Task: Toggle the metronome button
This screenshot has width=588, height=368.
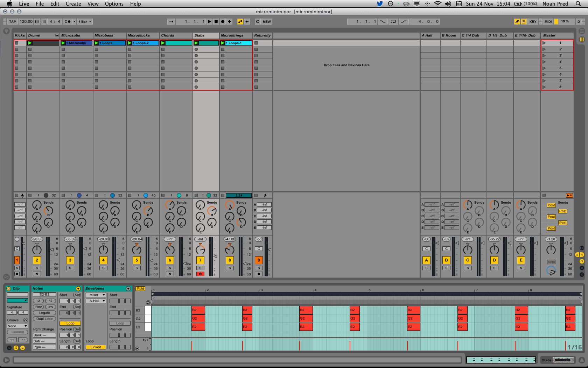Action: (x=67, y=21)
